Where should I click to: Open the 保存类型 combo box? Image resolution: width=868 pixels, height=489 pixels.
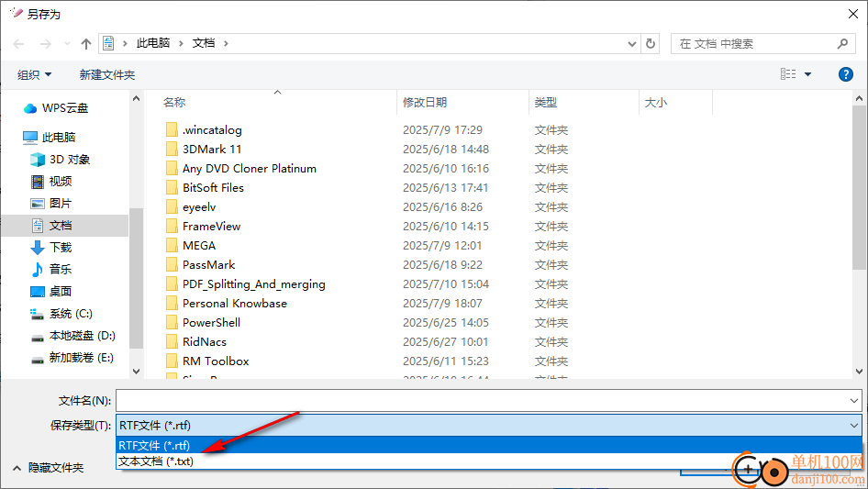tap(489, 426)
